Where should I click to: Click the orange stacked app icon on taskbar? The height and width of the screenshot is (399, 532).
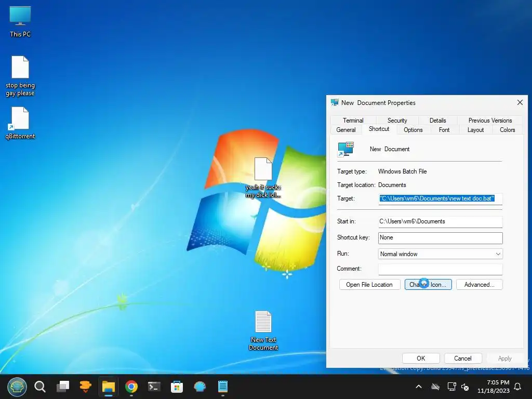click(86, 387)
